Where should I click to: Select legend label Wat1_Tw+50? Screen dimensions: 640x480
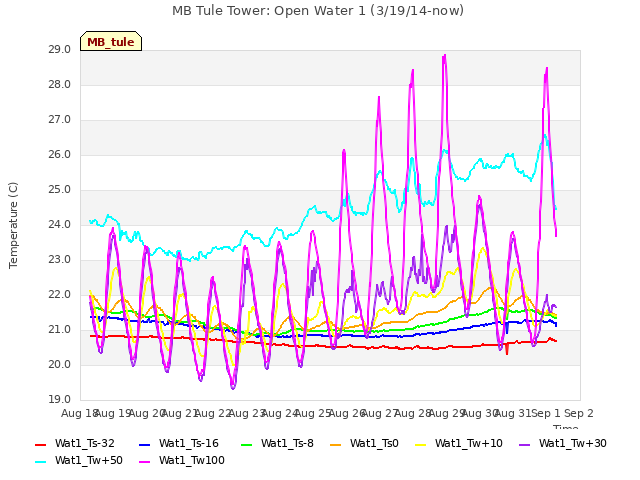tap(89, 461)
